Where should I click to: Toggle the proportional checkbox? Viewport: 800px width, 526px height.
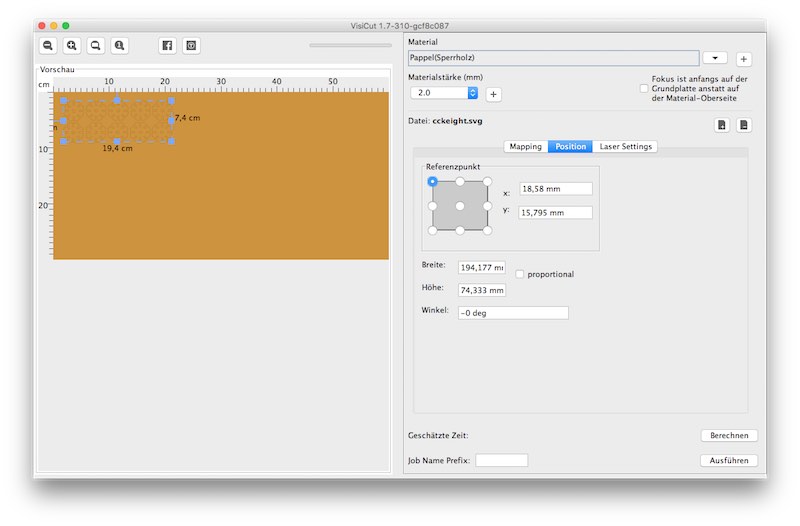click(x=519, y=274)
